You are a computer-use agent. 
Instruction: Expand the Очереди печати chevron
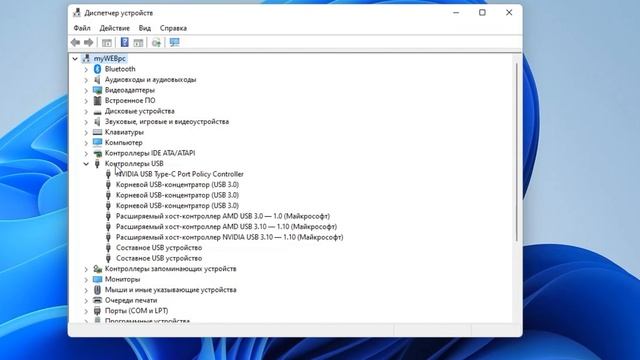(86, 301)
